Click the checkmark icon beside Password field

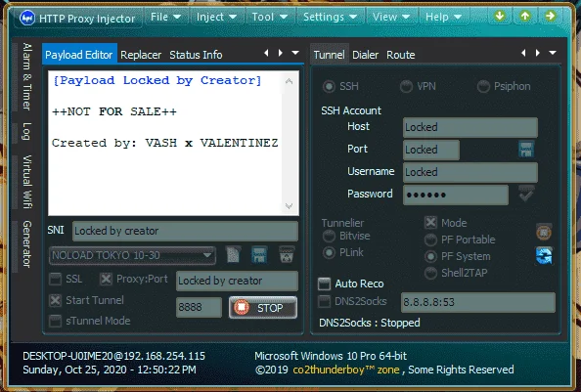click(x=526, y=194)
